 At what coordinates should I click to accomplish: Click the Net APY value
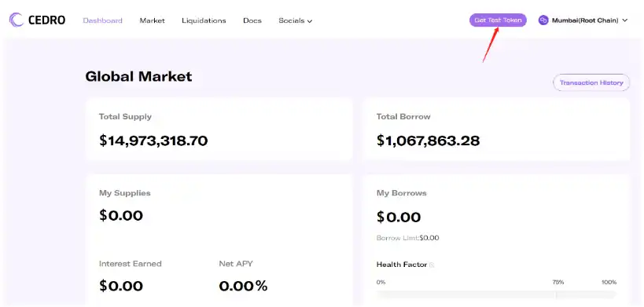point(243,286)
